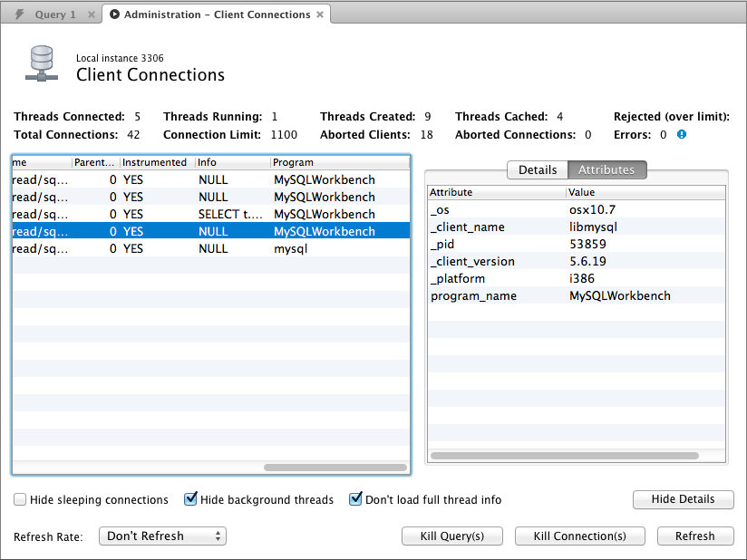Switch to the Query 1 tab
Screen dimensions: 747x560
point(54,15)
